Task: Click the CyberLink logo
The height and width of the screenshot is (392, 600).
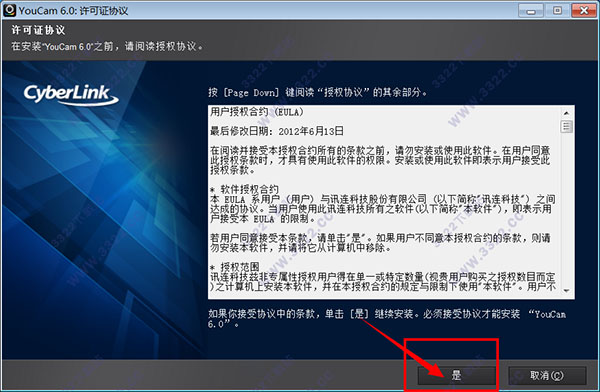Action: (x=71, y=94)
